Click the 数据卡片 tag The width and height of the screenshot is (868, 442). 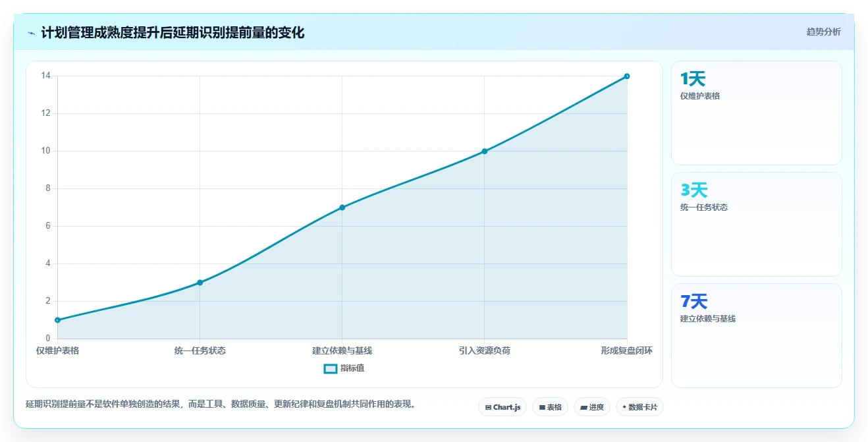coord(639,407)
